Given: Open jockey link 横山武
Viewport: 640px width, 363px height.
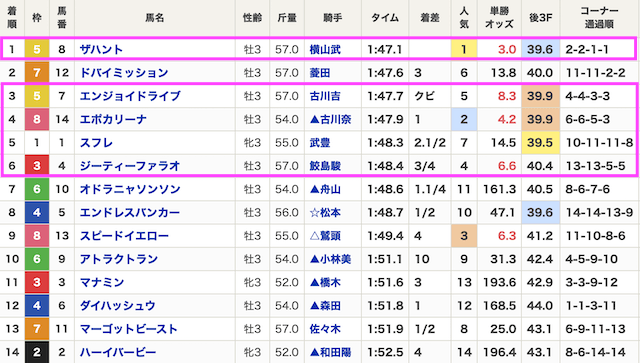Looking at the screenshot, I should point(325,49).
